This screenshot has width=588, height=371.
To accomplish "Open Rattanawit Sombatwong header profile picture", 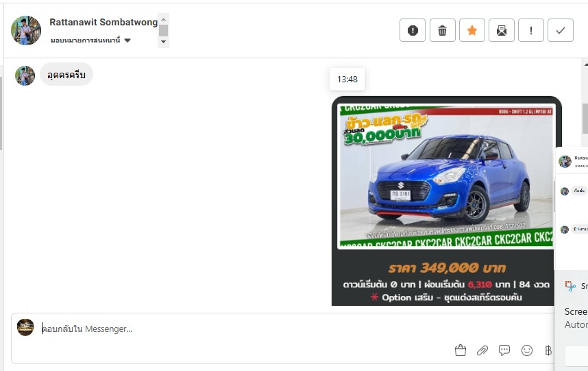I will point(26,30).
